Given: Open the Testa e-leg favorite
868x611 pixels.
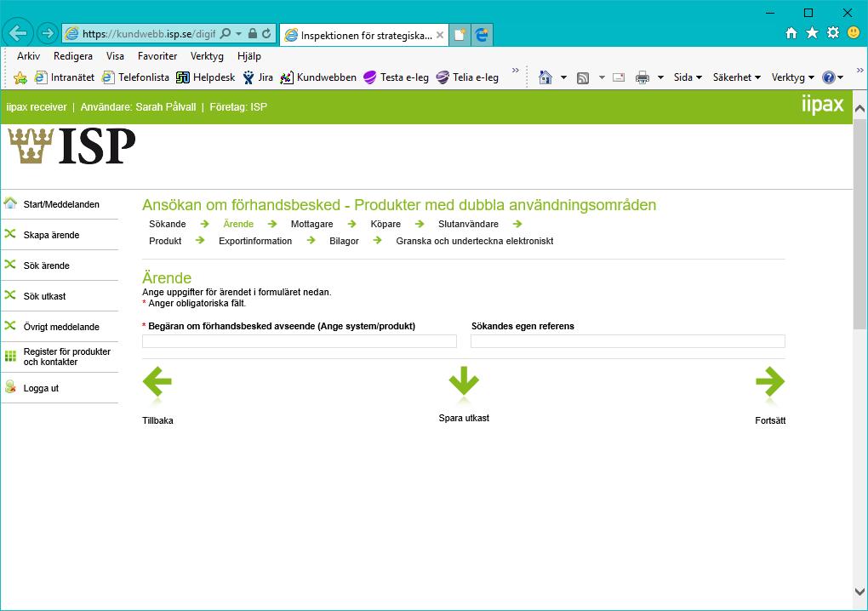Looking at the screenshot, I should (396, 77).
